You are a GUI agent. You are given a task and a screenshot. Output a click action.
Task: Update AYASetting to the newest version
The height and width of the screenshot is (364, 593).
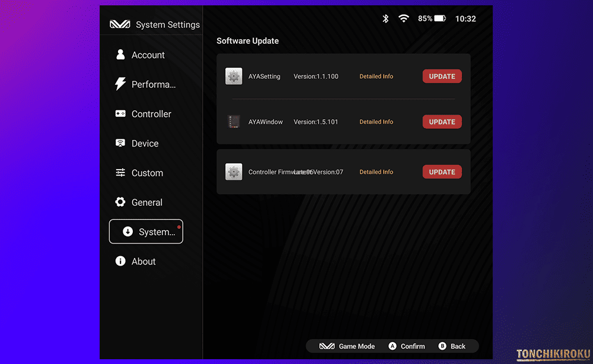[442, 76]
